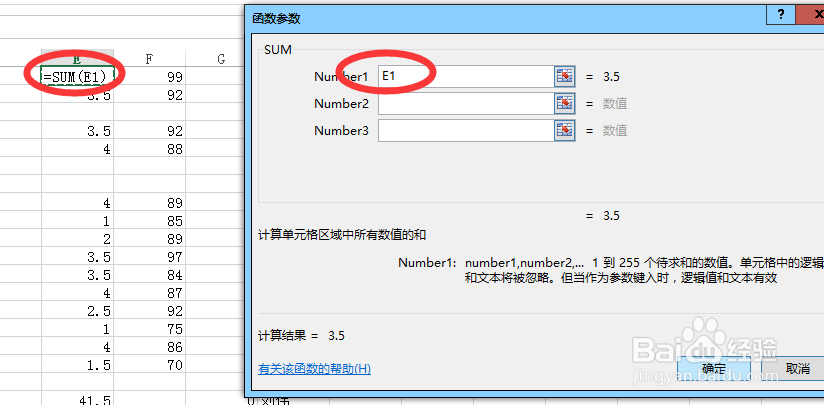
Task: Select the total cell showing 41.5
Action: click(x=77, y=400)
